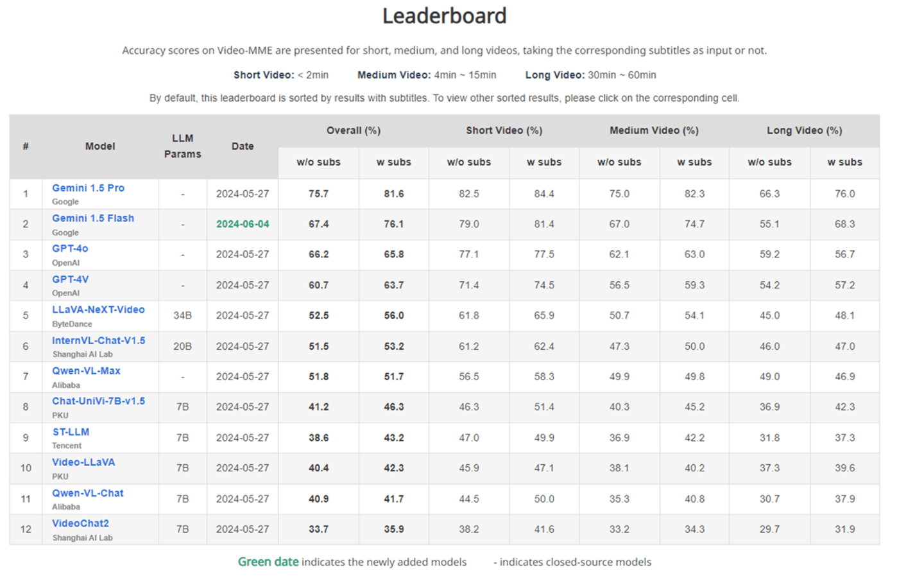Click the Leaderboard page heading
The height and width of the screenshot is (583, 924).
click(445, 15)
